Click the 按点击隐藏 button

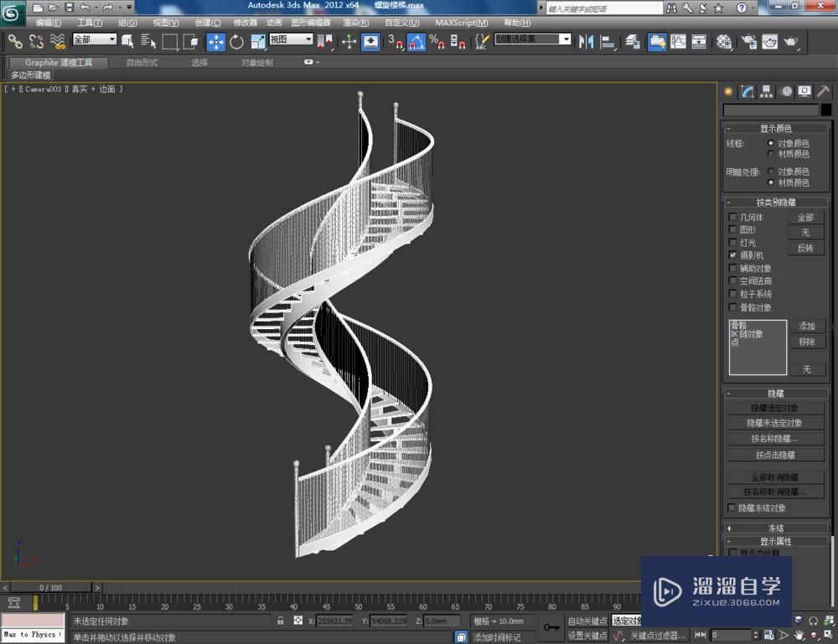coord(775,455)
